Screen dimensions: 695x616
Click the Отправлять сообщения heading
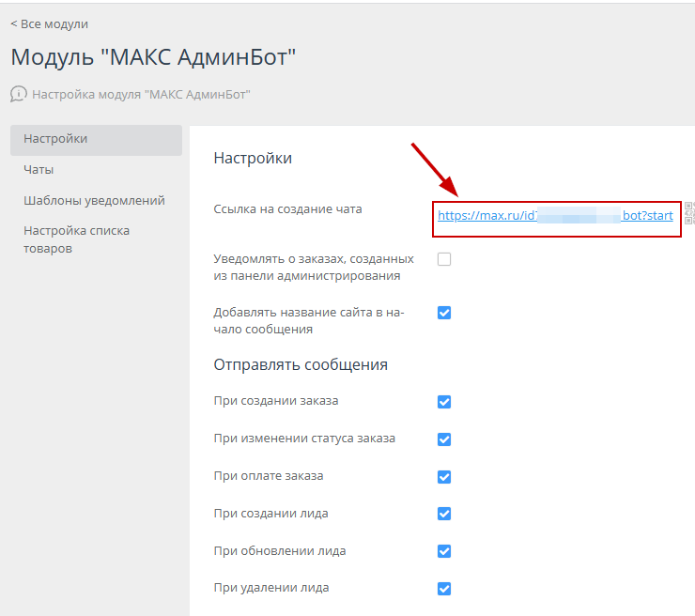(301, 364)
